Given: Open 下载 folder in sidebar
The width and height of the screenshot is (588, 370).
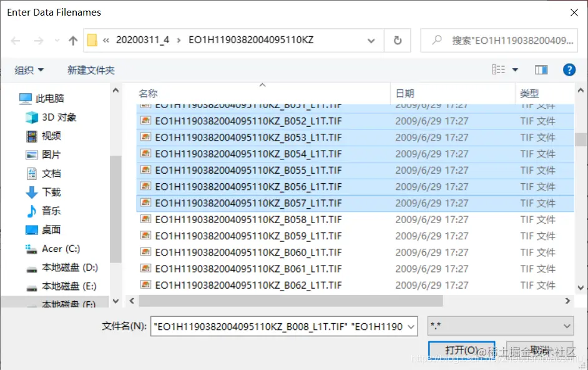Looking at the screenshot, I should (x=44, y=192).
